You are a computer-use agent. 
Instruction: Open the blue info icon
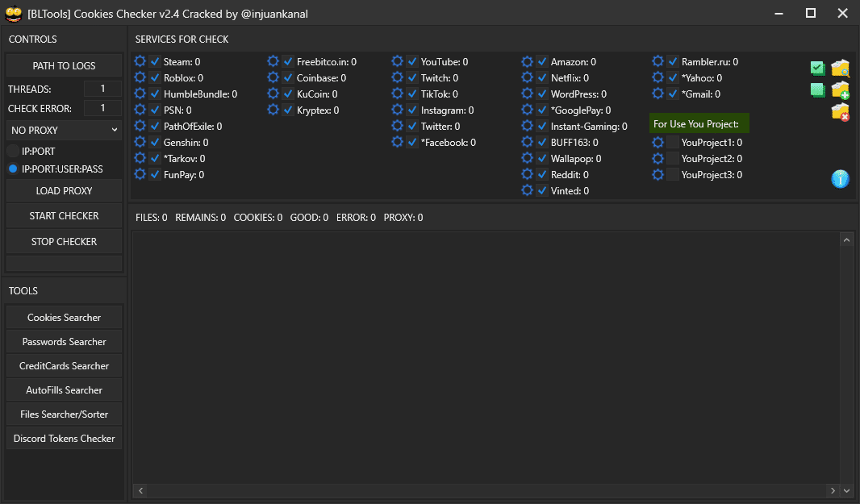[841, 179]
